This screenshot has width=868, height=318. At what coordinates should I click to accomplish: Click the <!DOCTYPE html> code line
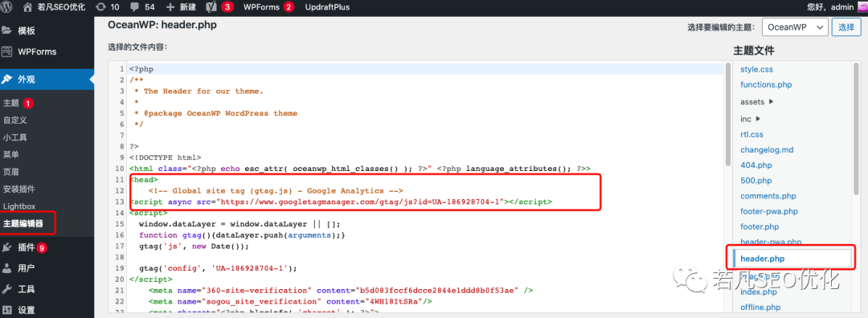point(166,157)
